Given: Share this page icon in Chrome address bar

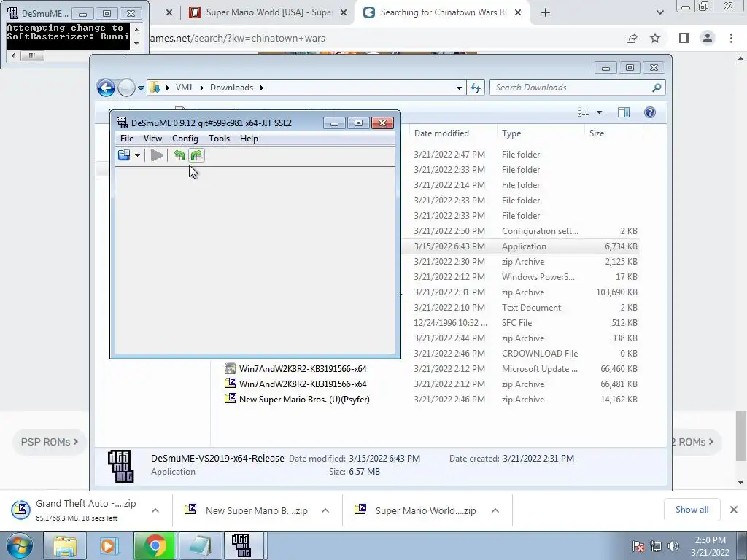Looking at the screenshot, I should pyautogui.click(x=632, y=39).
